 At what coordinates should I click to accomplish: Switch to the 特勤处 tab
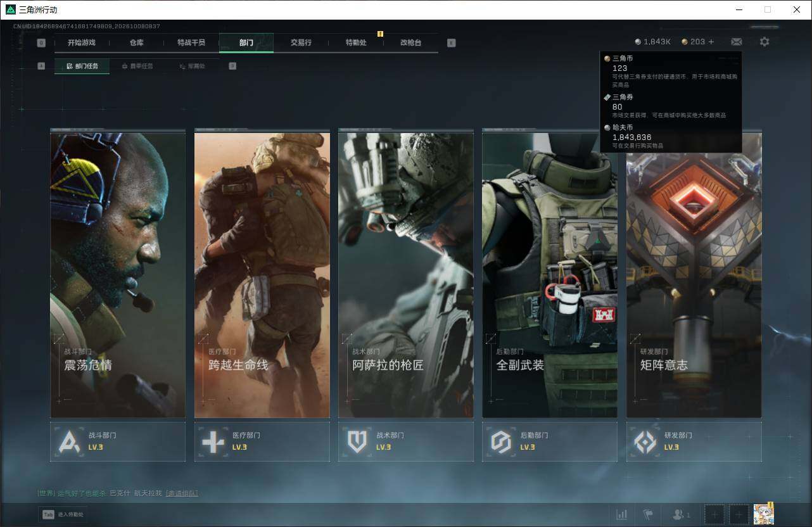point(356,42)
